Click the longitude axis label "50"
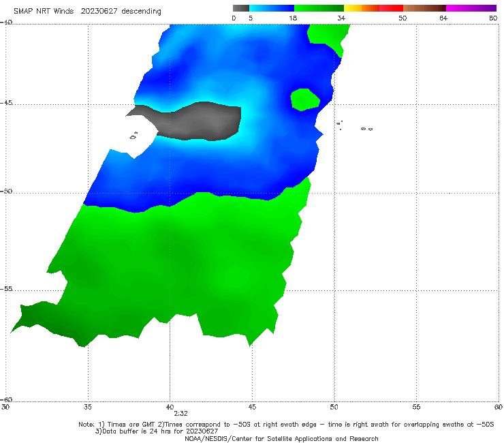Viewport: 504px width, 443px height. 334,407
